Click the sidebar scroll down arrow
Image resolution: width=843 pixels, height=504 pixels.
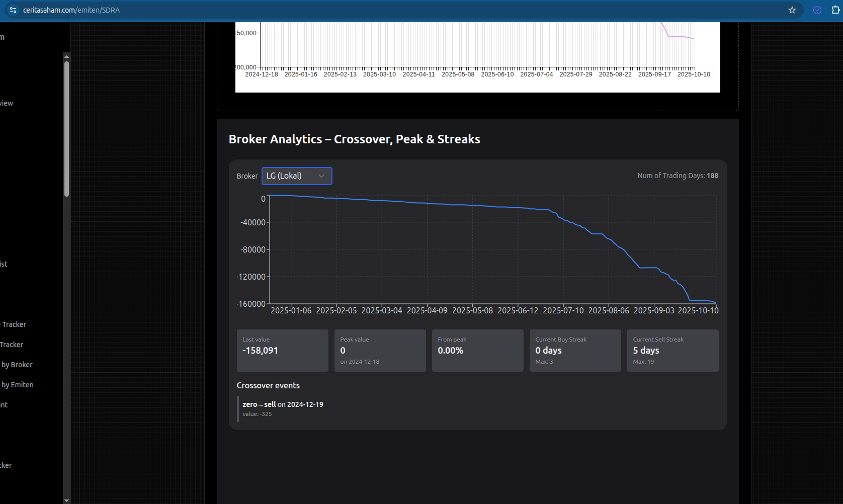point(66,500)
